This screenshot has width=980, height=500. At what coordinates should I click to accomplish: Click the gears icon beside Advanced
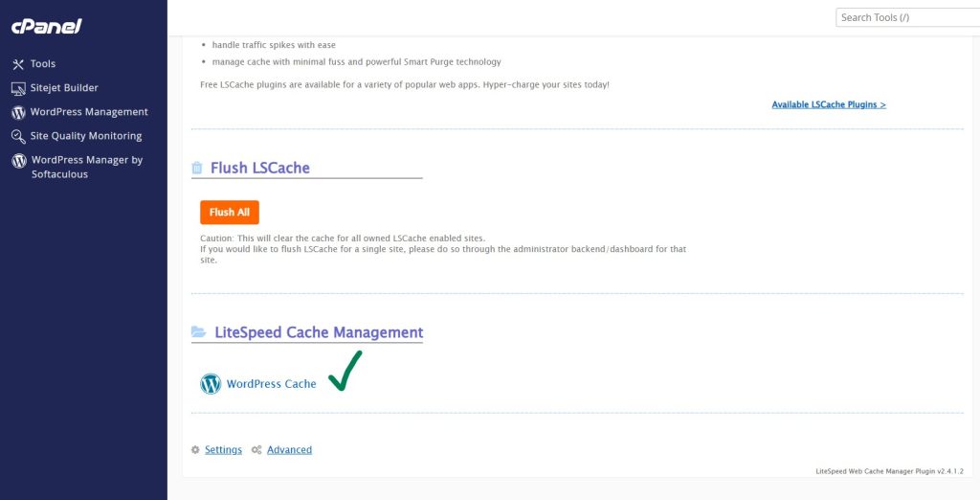[x=256, y=450]
